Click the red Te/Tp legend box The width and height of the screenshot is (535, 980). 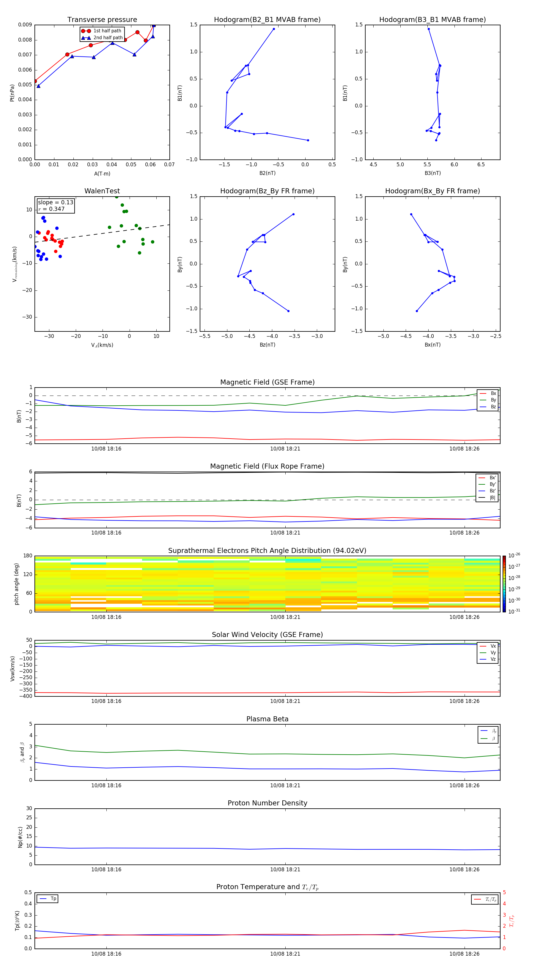pyautogui.click(x=484, y=899)
